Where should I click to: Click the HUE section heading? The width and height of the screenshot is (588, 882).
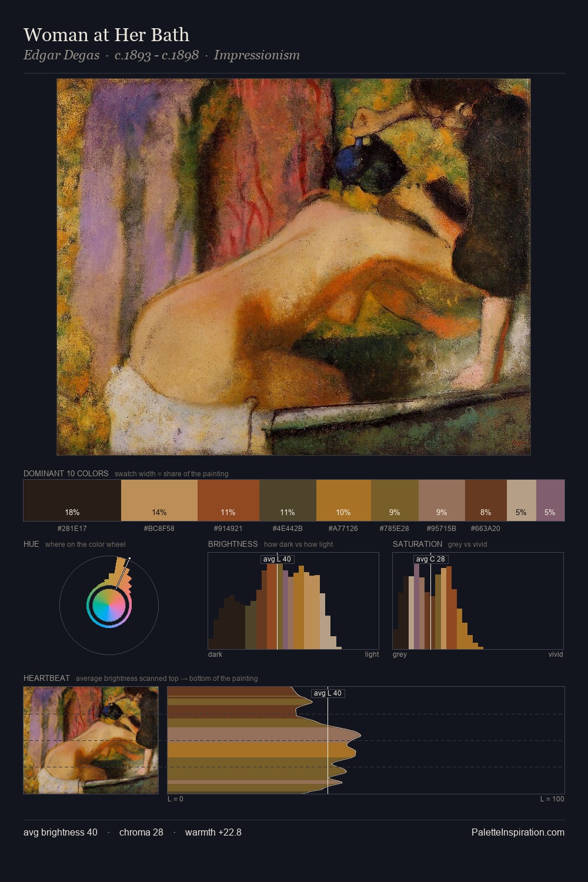tap(31, 544)
